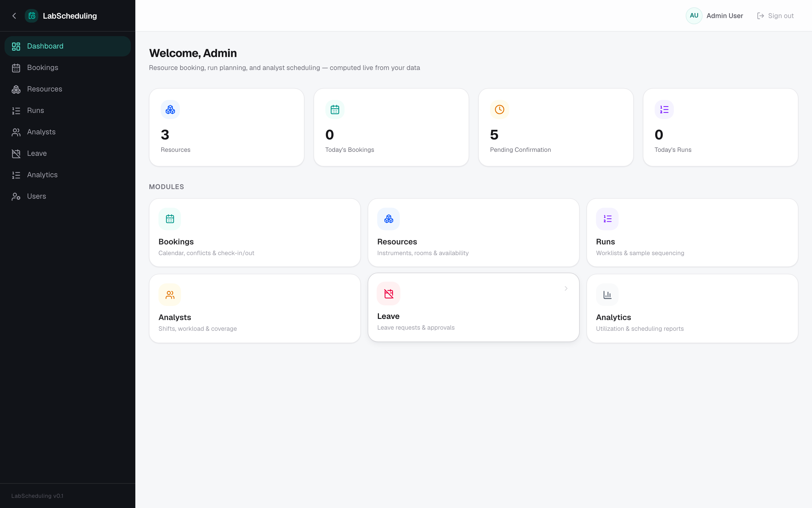Click 'Worklists & sample sequencing' text
This screenshot has height=508, width=812.
click(640, 253)
